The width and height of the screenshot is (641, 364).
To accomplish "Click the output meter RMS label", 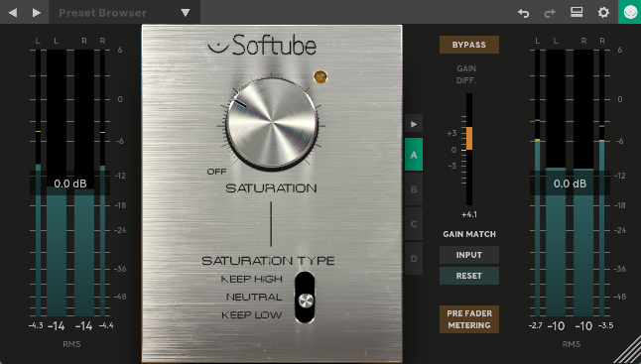I will coord(572,344).
